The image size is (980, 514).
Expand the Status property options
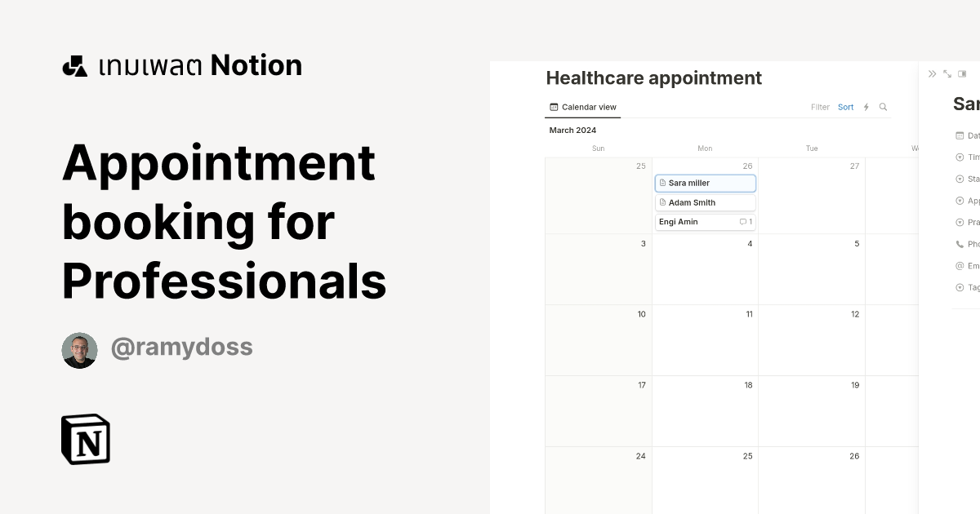[x=958, y=179]
